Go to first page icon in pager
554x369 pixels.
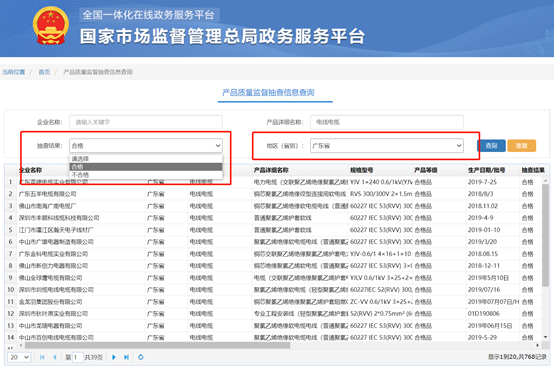click(42, 357)
